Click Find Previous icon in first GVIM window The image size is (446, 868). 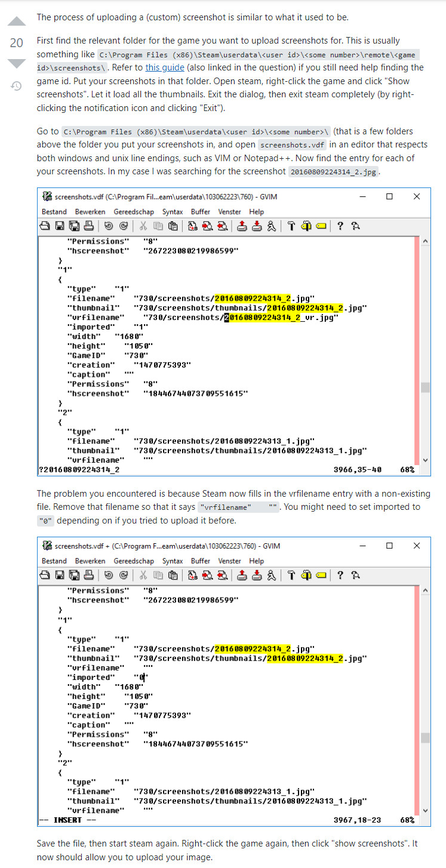pyautogui.click(x=222, y=226)
